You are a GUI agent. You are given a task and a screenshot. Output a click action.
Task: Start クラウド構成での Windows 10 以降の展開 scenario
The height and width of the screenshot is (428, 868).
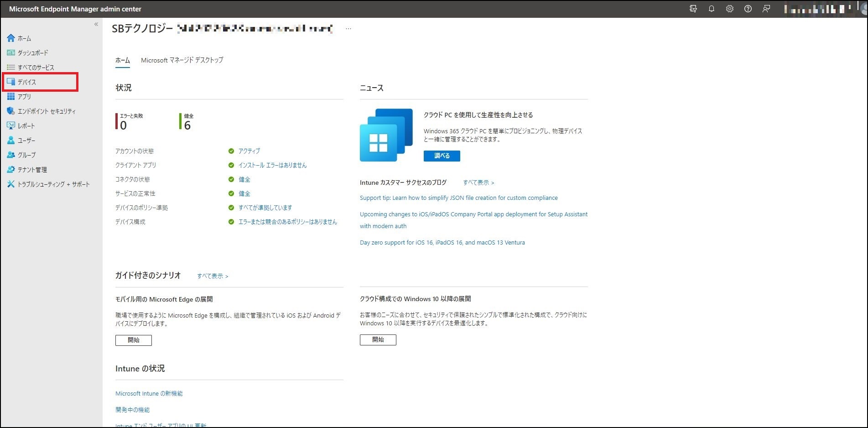click(x=378, y=339)
